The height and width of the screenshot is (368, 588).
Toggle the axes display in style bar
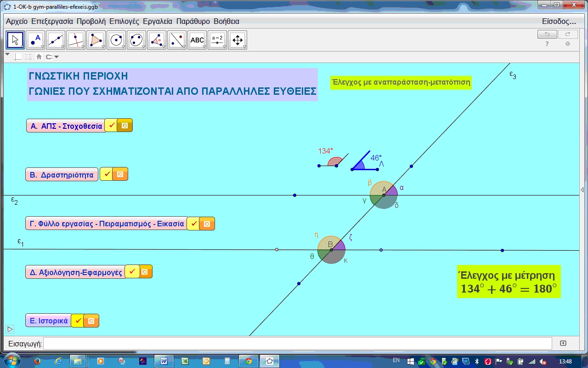[x=18, y=57]
